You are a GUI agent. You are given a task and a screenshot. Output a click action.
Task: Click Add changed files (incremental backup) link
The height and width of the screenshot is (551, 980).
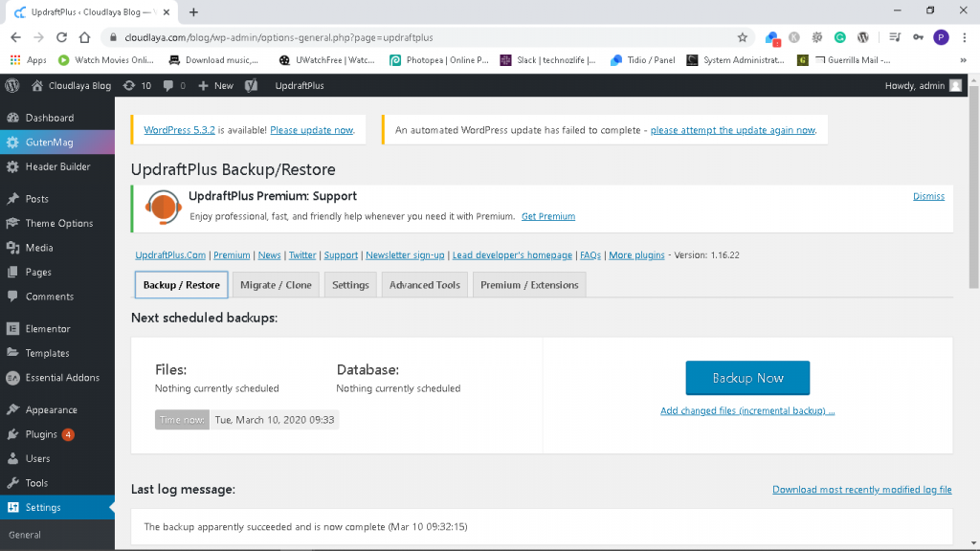coord(747,410)
